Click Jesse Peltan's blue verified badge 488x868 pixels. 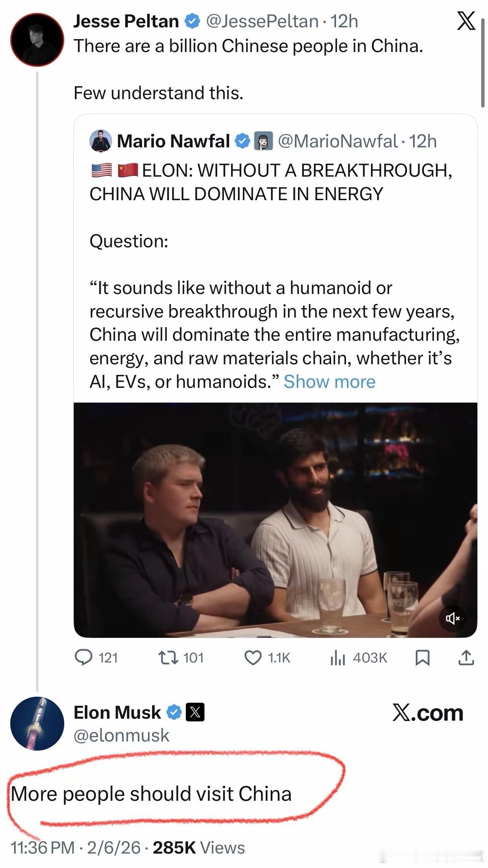click(192, 21)
